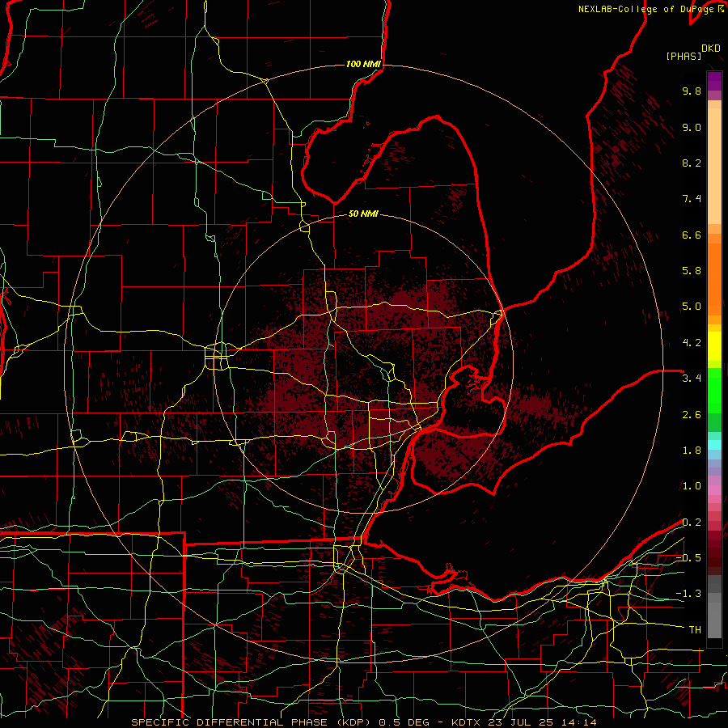Click the 6.6 legend value
Image resolution: width=728 pixels, height=728 pixels.
pos(692,235)
